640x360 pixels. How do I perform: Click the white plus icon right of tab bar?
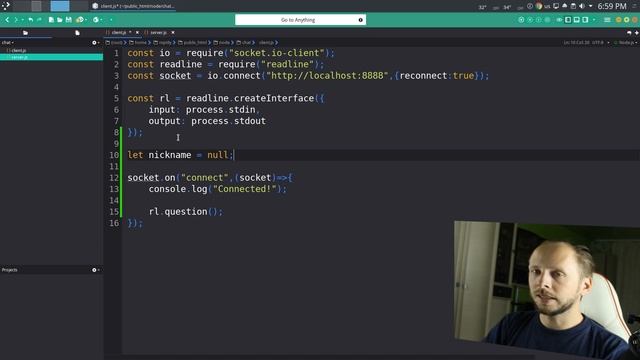point(636,33)
